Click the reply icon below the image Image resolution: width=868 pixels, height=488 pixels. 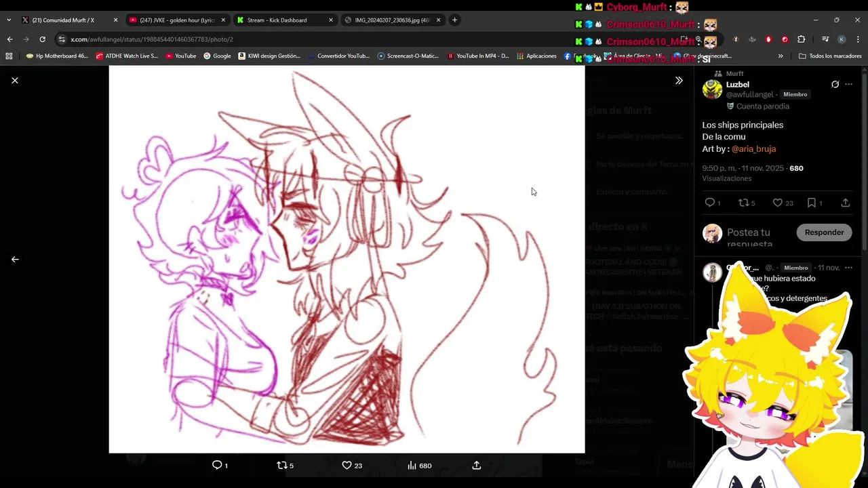217,465
